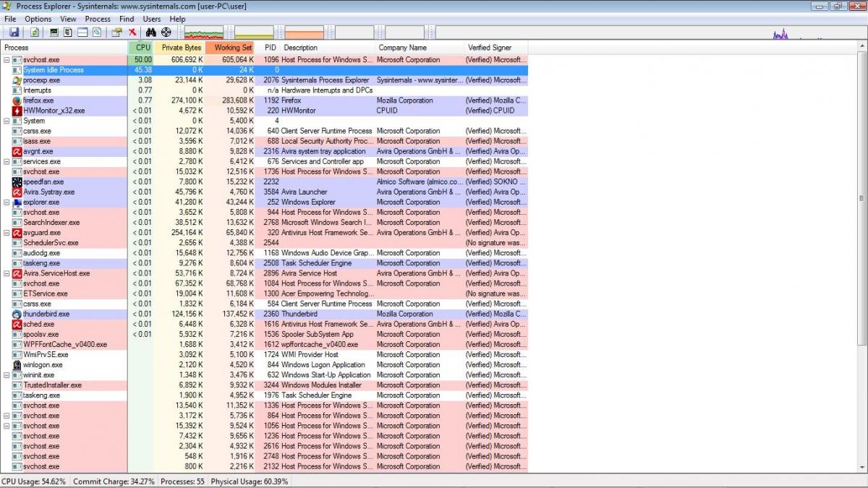Open the View menu
Viewport: 868px width, 488px height.
(68, 19)
